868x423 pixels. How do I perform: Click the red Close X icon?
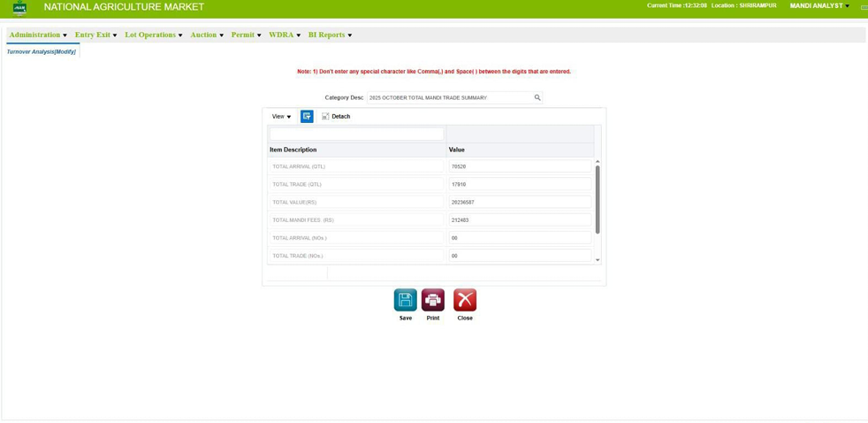tap(465, 300)
